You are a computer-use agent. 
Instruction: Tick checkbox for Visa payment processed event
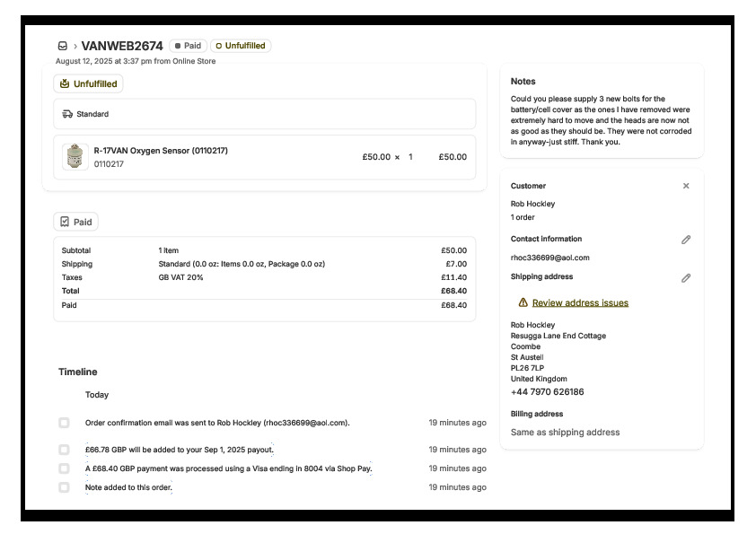coord(64,468)
